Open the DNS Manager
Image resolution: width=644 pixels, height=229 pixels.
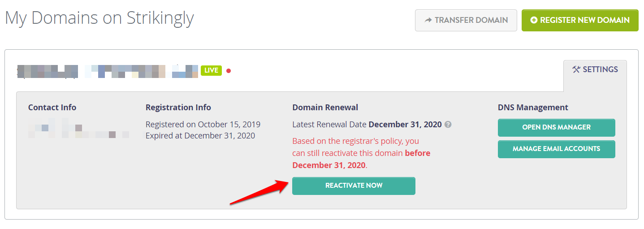pyautogui.click(x=556, y=127)
